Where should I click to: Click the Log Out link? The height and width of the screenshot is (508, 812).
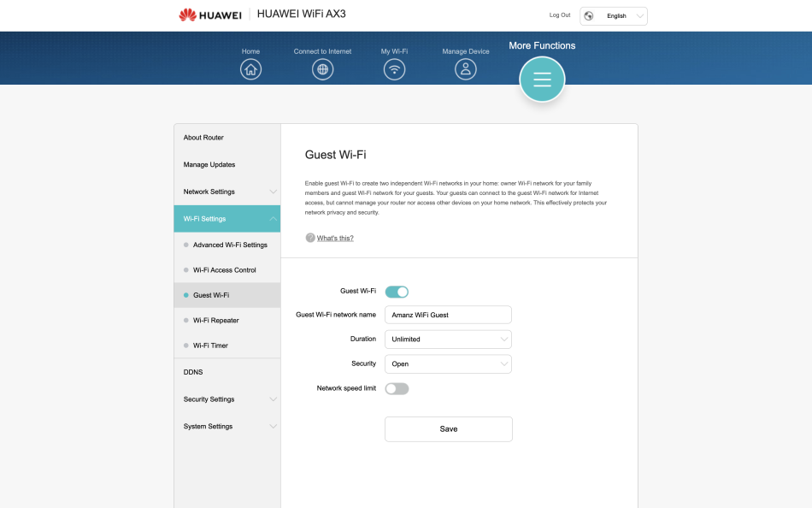coord(560,15)
